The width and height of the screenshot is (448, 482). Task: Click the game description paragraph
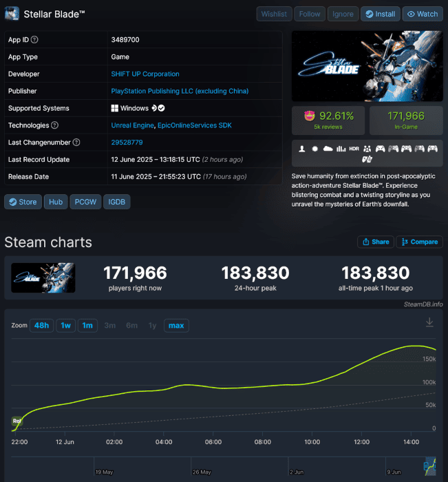[x=363, y=190]
